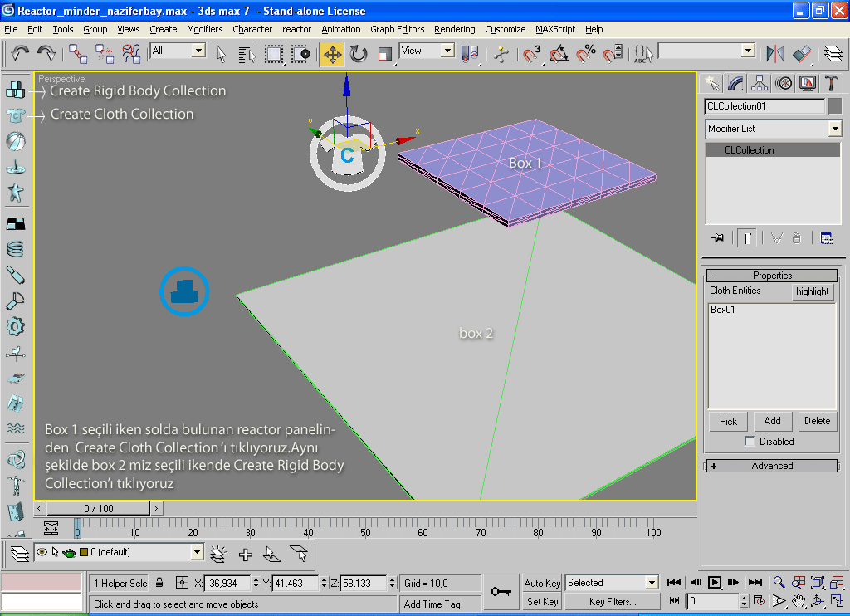850x616 pixels.
Task: Toggle the Auto Key animation mode
Action: (x=542, y=583)
